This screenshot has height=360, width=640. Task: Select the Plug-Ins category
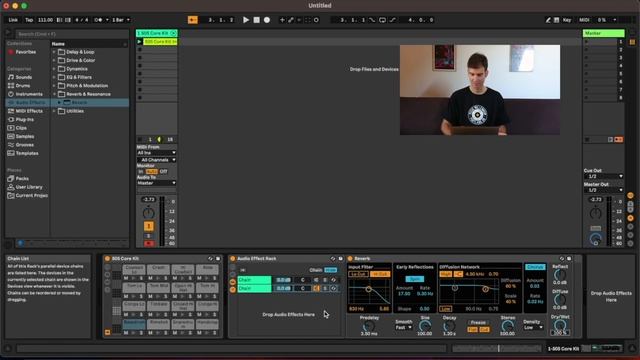pyautogui.click(x=24, y=120)
